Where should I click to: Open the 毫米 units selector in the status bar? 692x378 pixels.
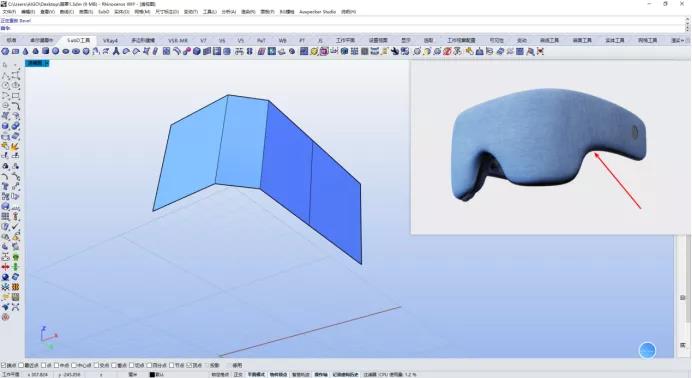133,374
